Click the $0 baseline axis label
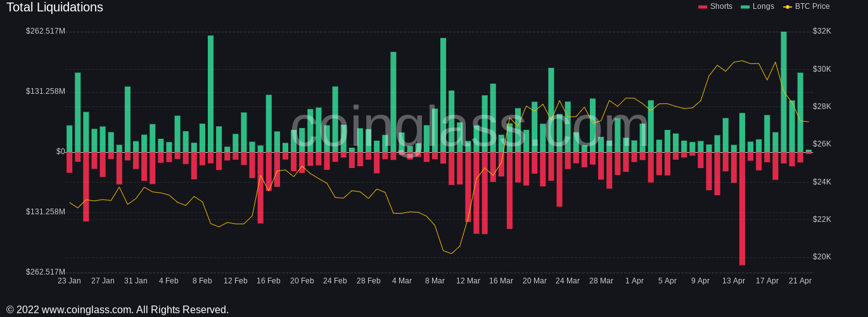The height and width of the screenshot is (317, 868). click(x=60, y=152)
